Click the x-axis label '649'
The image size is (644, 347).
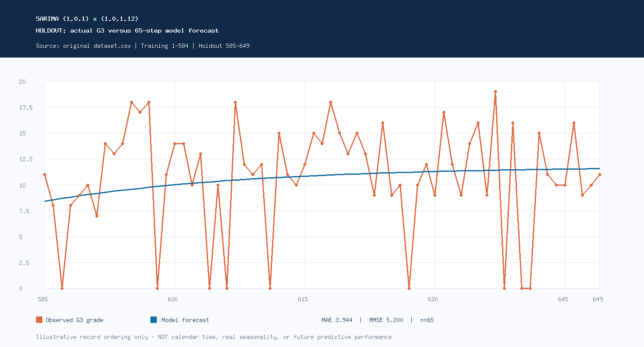pos(598,299)
